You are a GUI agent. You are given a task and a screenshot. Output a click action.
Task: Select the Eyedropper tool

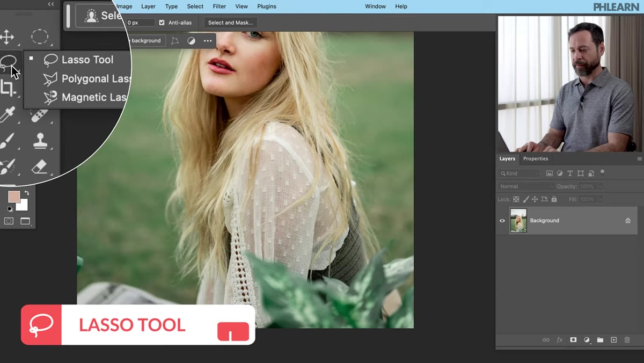pos(7,115)
